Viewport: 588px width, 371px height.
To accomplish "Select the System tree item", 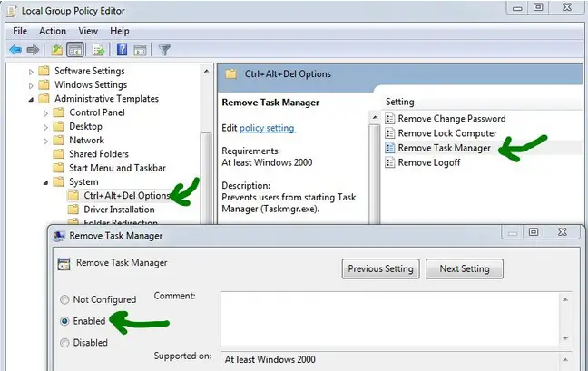I will (83, 181).
